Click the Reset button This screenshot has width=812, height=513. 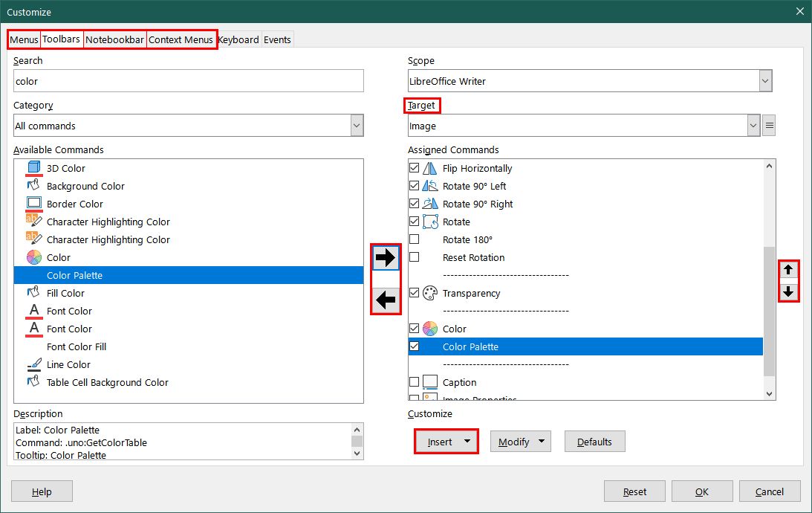[x=634, y=491]
